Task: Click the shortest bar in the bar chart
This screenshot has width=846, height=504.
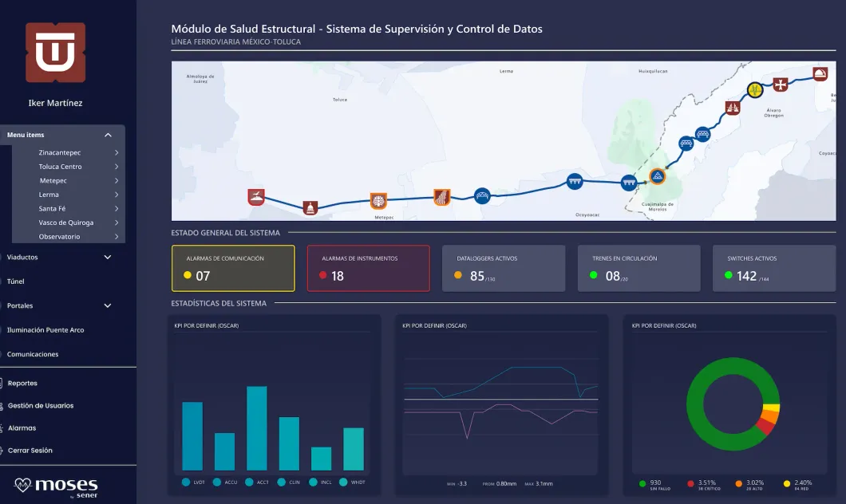Action: coord(321,459)
